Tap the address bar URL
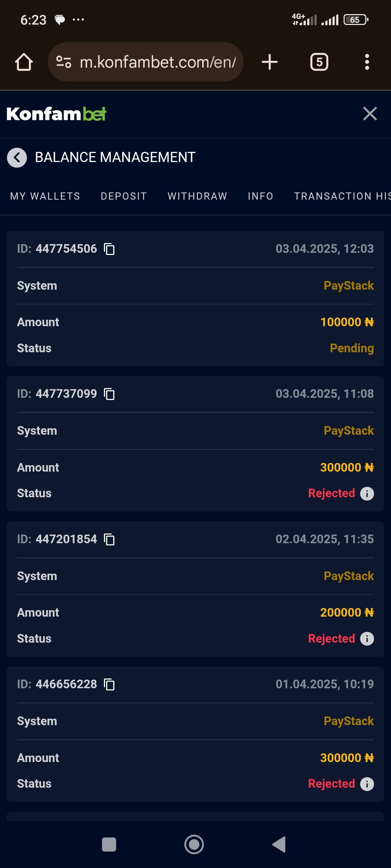Image resolution: width=391 pixels, height=868 pixels. click(x=157, y=62)
